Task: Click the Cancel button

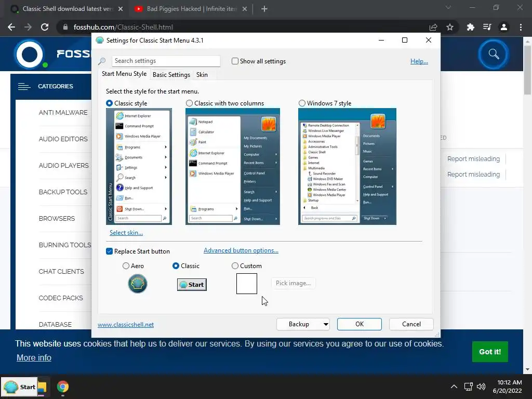Action: [x=411, y=324]
